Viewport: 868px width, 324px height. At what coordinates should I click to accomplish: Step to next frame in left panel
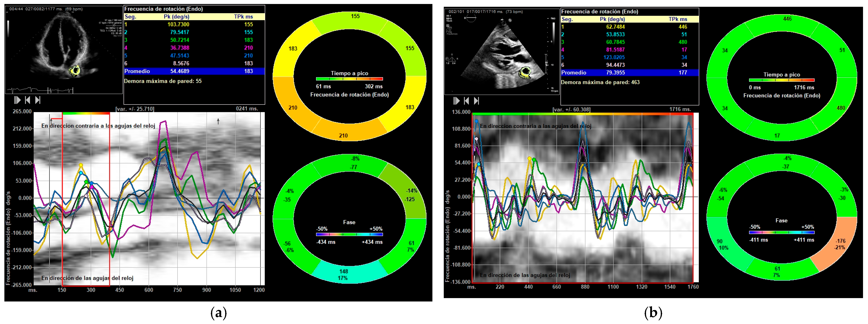(38, 100)
